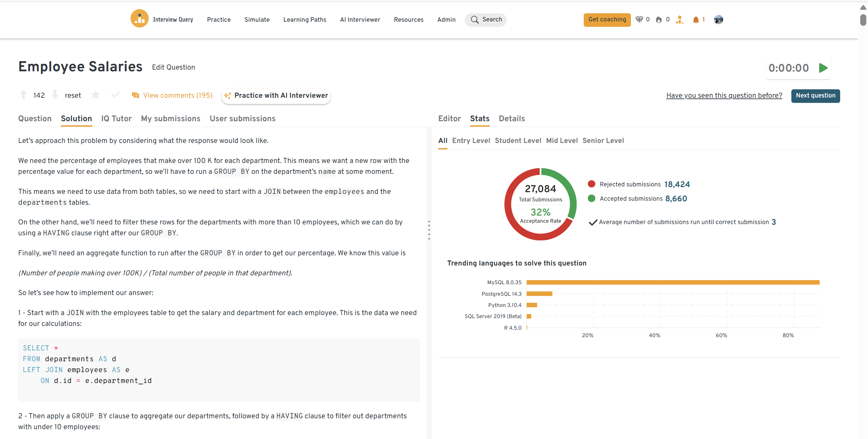Bookmark question with the star icon
The height and width of the screenshot is (439, 868).
pyautogui.click(x=96, y=95)
